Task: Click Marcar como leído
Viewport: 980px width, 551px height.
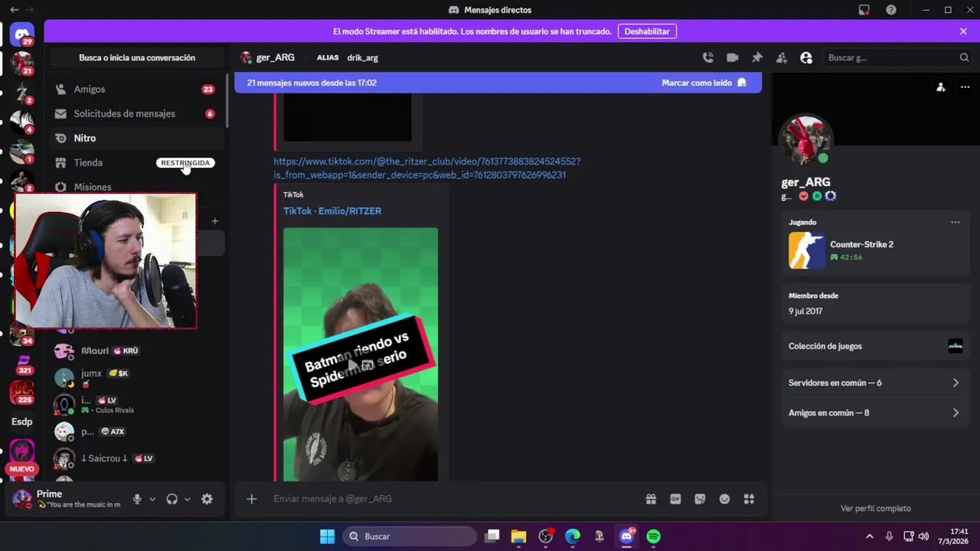Action: [704, 83]
